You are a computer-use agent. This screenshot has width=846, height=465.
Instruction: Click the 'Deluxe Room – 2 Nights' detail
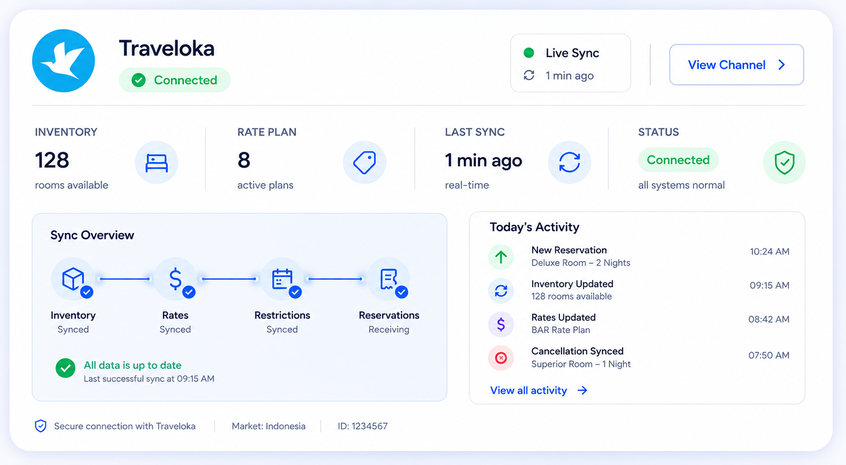[x=581, y=263]
